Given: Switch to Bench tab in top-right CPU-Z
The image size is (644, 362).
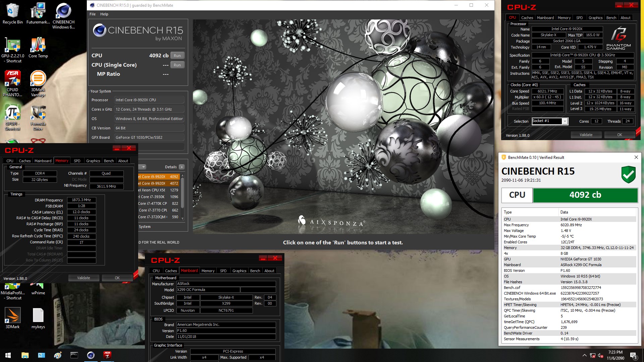Looking at the screenshot, I should 611,18.
